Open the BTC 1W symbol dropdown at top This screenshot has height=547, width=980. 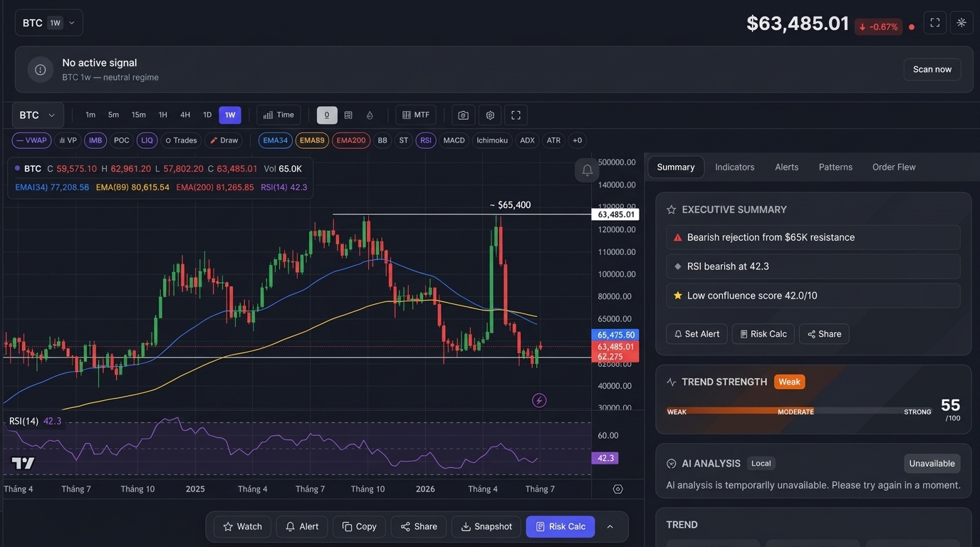49,23
